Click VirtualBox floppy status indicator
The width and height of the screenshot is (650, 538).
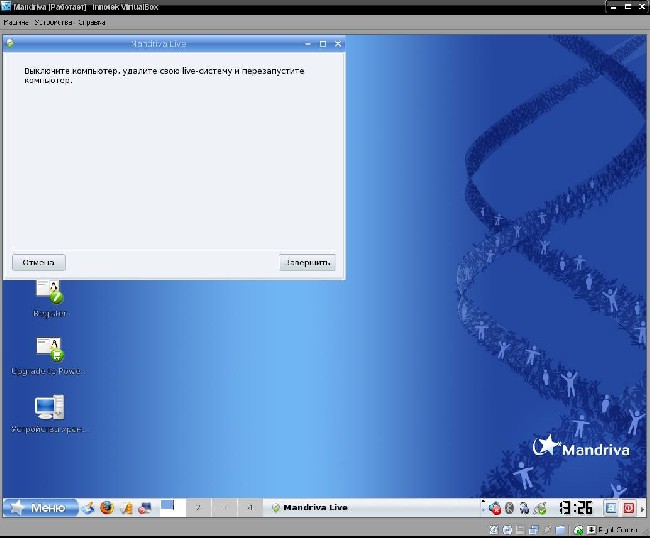click(x=520, y=529)
